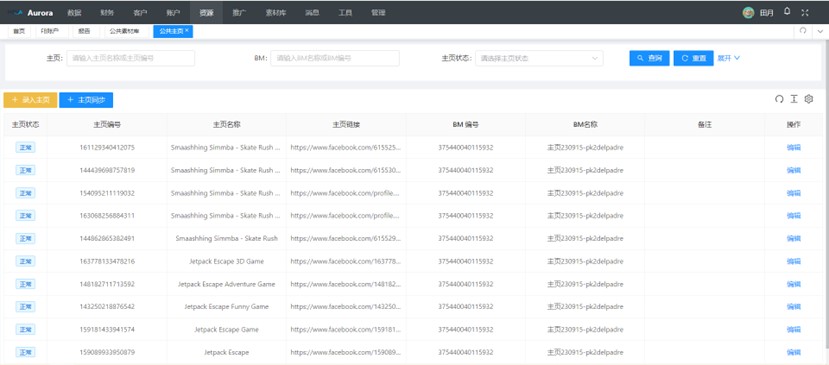The image size is (829, 365).
Task: Switch to the 首页 tab
Action: click(19, 31)
